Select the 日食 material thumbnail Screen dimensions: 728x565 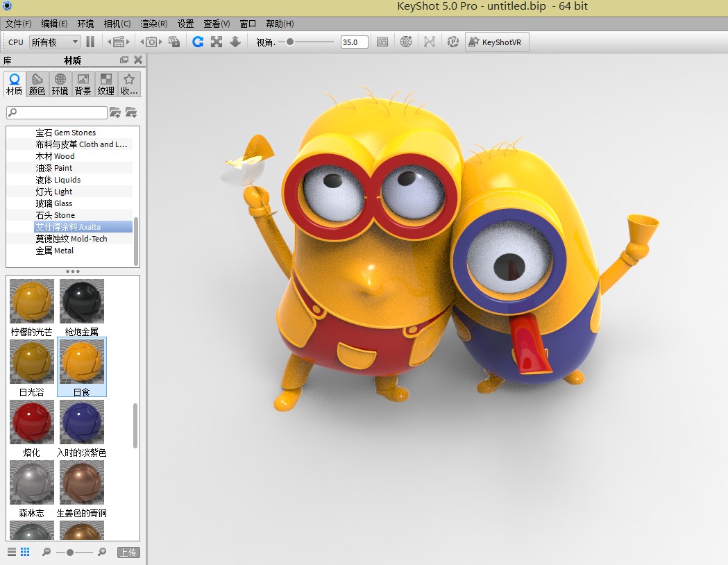[x=82, y=361]
